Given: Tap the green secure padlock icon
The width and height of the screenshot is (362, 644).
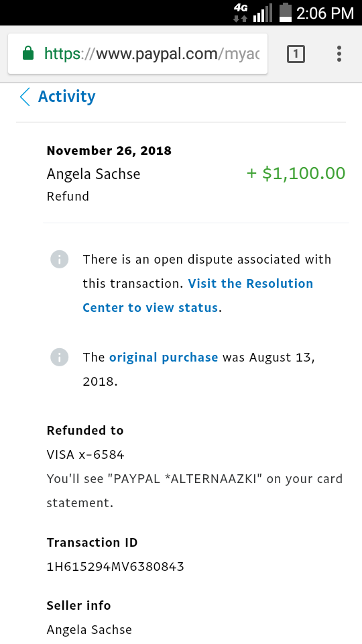Looking at the screenshot, I should pyautogui.click(x=28, y=54).
